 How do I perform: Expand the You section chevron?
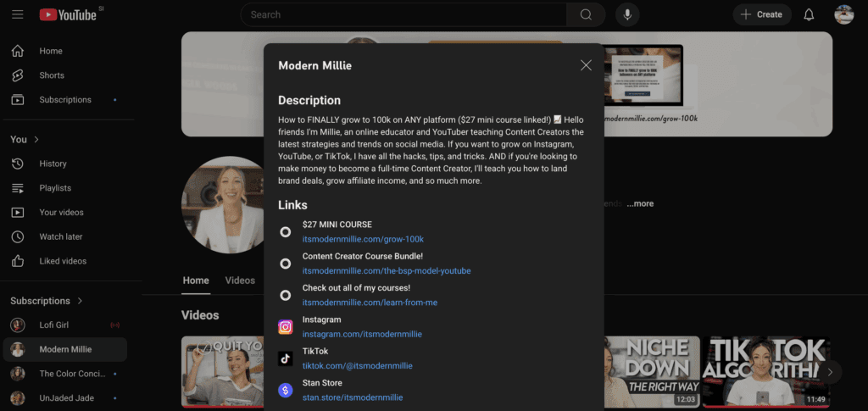click(x=36, y=139)
